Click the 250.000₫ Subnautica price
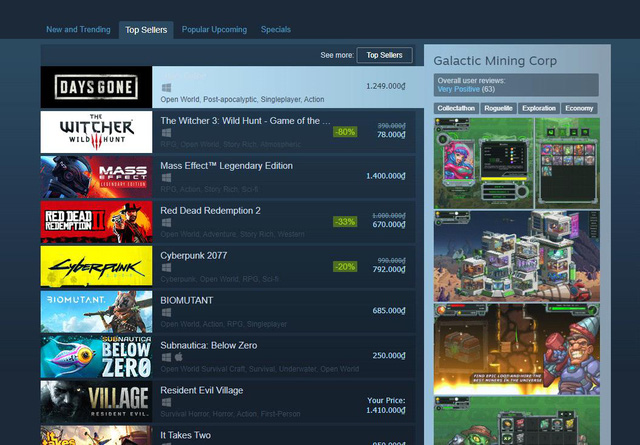 (389, 356)
